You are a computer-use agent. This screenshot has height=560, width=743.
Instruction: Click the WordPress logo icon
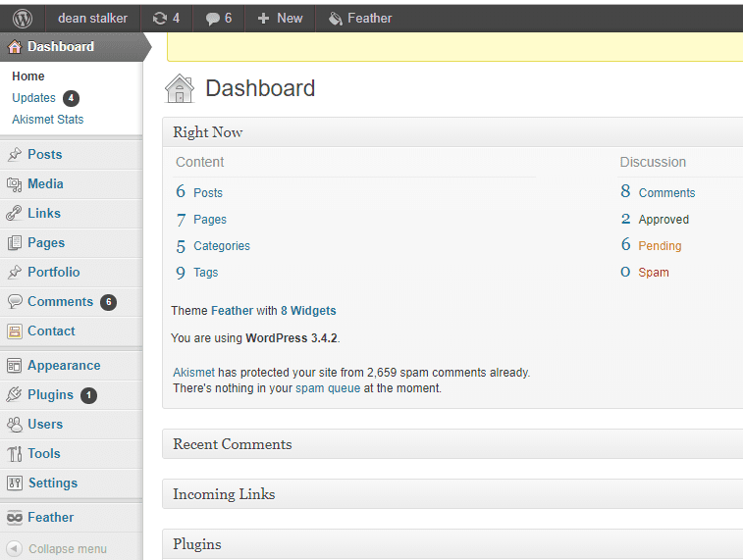[x=23, y=18]
